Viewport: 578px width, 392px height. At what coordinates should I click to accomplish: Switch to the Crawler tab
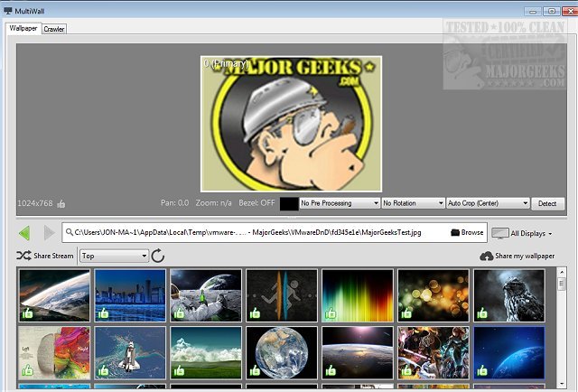54,29
